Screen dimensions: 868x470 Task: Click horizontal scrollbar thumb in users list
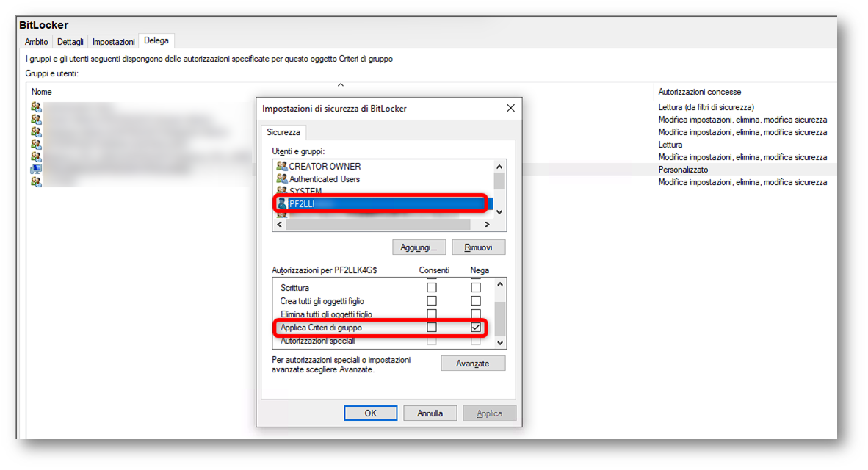tap(377, 224)
